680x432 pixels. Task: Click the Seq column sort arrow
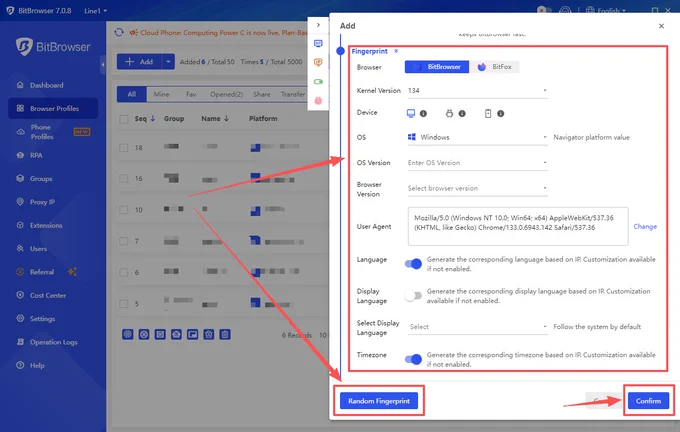(x=153, y=118)
